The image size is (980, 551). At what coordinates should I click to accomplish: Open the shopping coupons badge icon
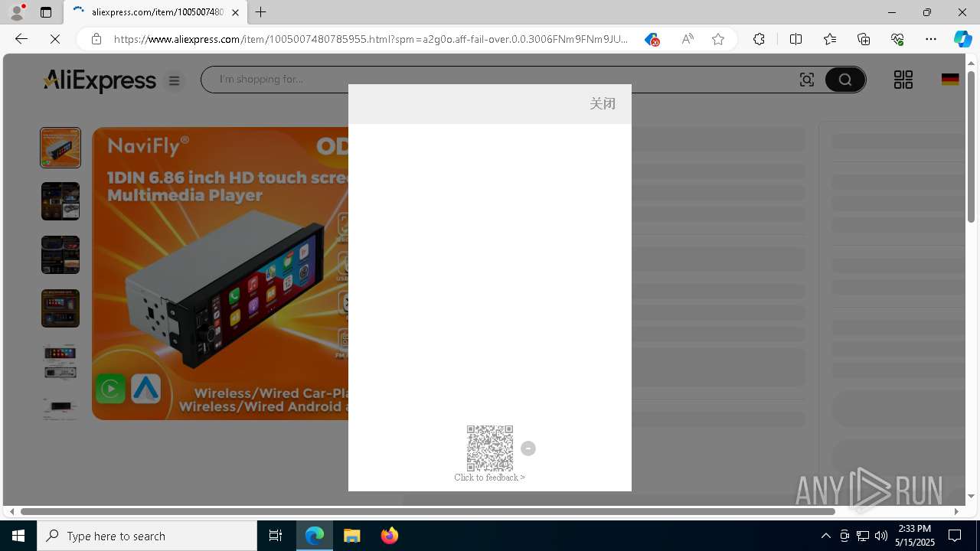pyautogui.click(x=652, y=39)
